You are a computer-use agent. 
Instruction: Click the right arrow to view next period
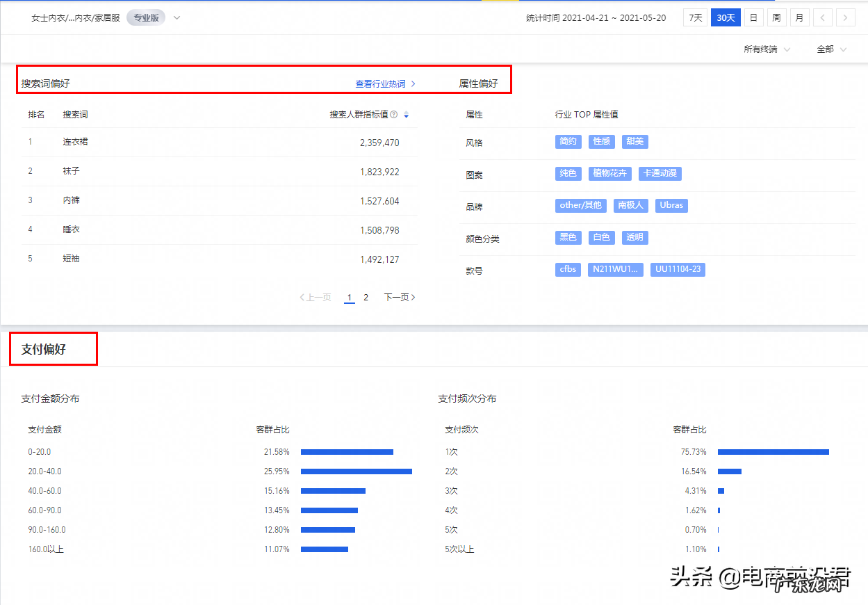845,17
